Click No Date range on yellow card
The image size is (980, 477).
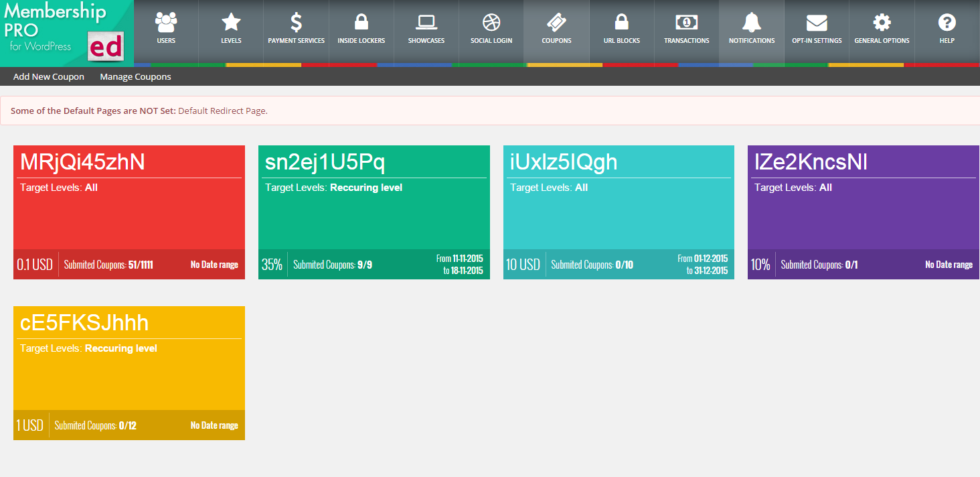pos(214,425)
